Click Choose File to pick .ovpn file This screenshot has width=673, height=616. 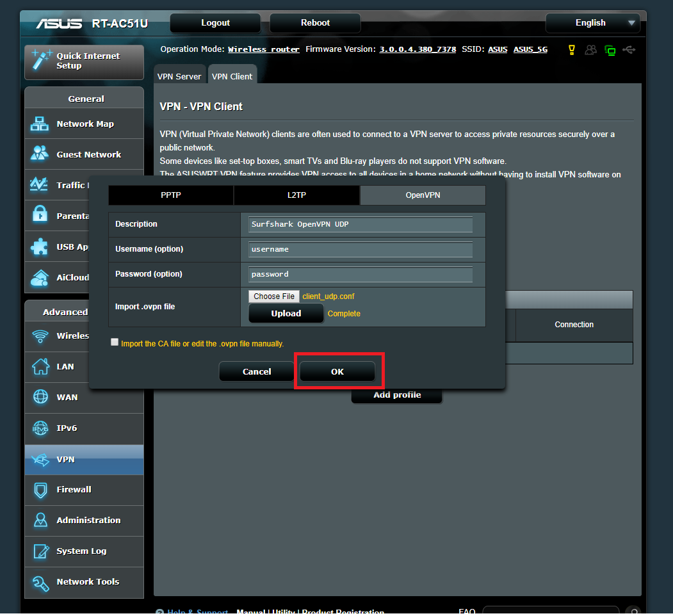click(x=274, y=296)
